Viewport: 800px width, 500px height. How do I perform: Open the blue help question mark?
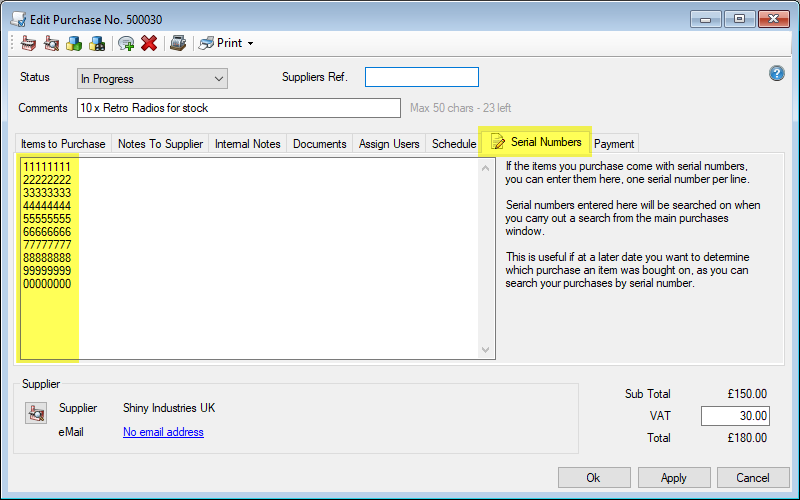click(x=776, y=74)
